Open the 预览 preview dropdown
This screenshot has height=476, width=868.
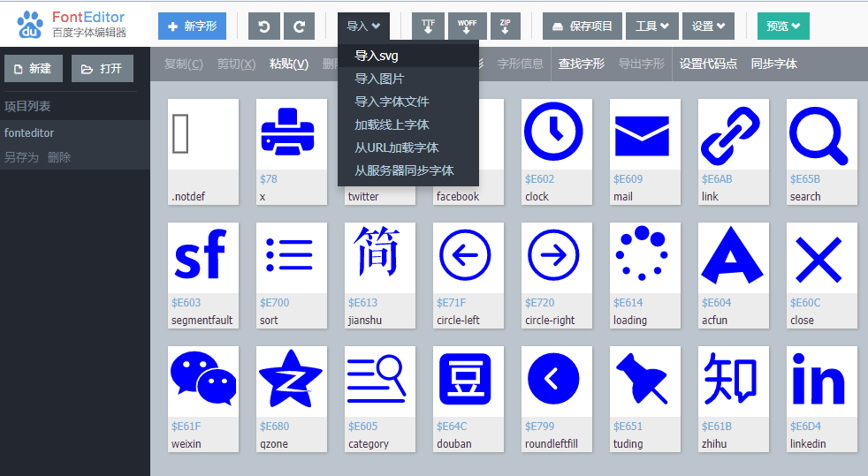point(783,26)
